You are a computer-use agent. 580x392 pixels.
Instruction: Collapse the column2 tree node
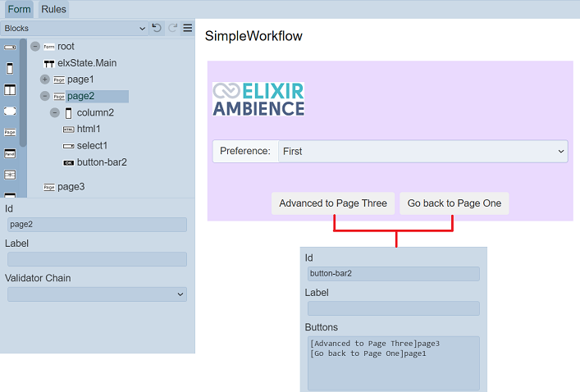coord(55,113)
